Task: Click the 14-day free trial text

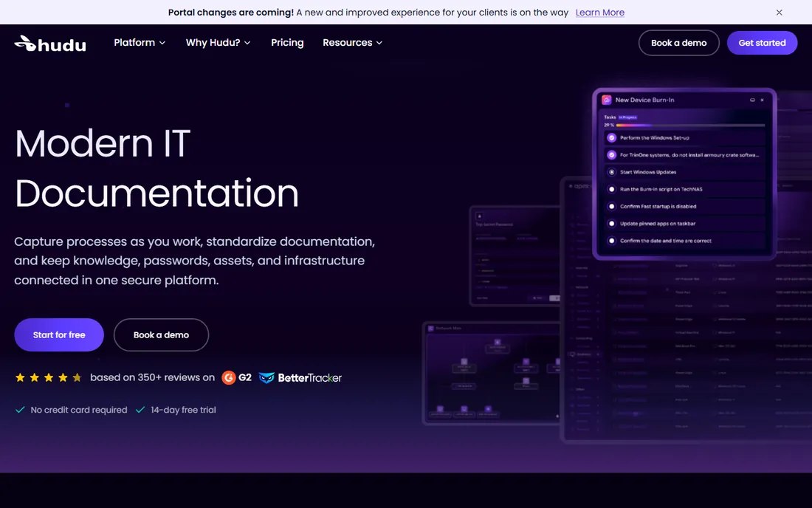Action: point(183,410)
